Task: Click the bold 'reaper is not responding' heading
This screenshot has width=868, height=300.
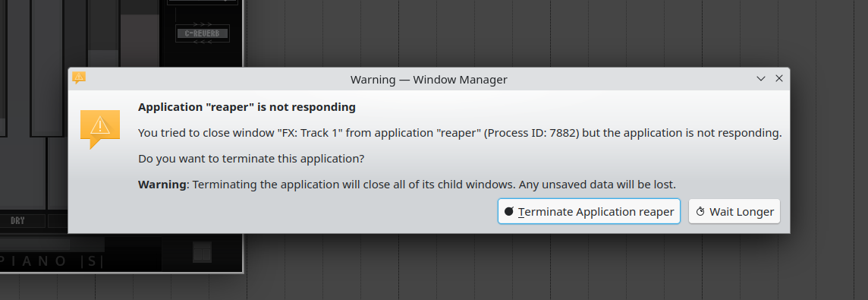Action: (x=247, y=107)
